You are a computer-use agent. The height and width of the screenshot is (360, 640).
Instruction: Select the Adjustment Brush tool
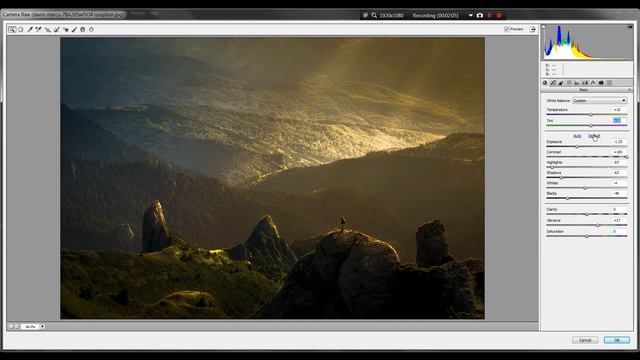click(74, 29)
